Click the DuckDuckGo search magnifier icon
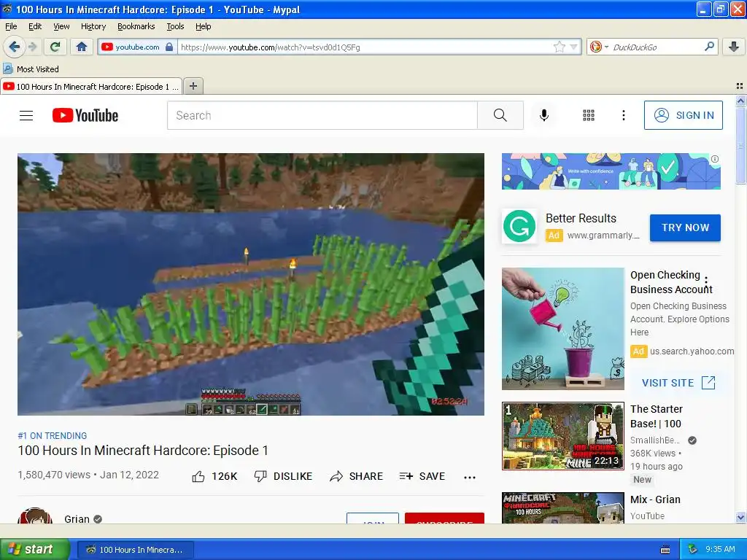Screen dimensions: 747x560 [x=709, y=47]
